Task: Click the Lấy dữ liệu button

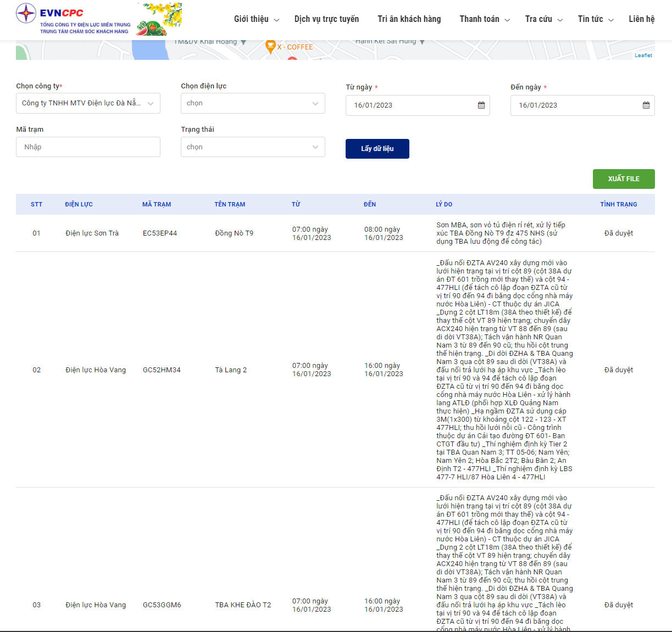Action: click(377, 149)
